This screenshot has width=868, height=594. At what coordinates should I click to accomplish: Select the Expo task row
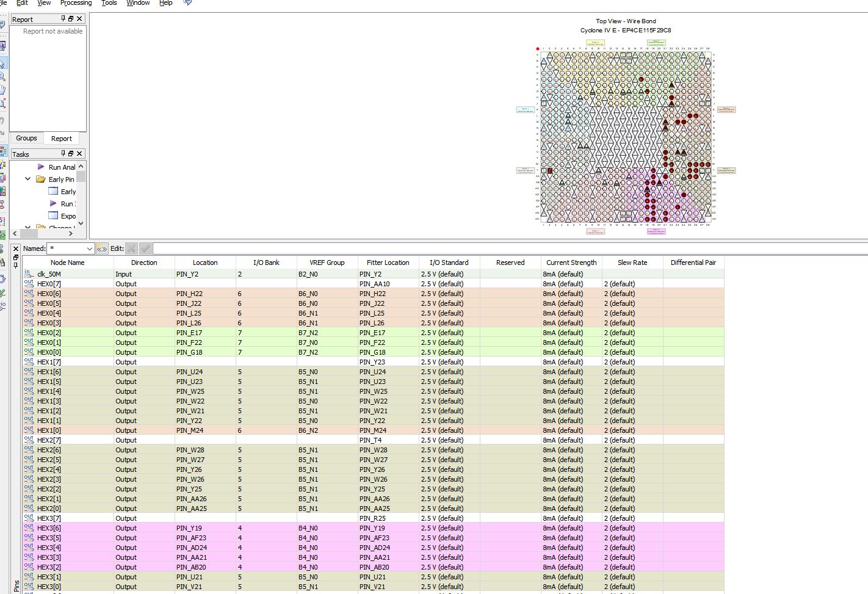[62, 216]
